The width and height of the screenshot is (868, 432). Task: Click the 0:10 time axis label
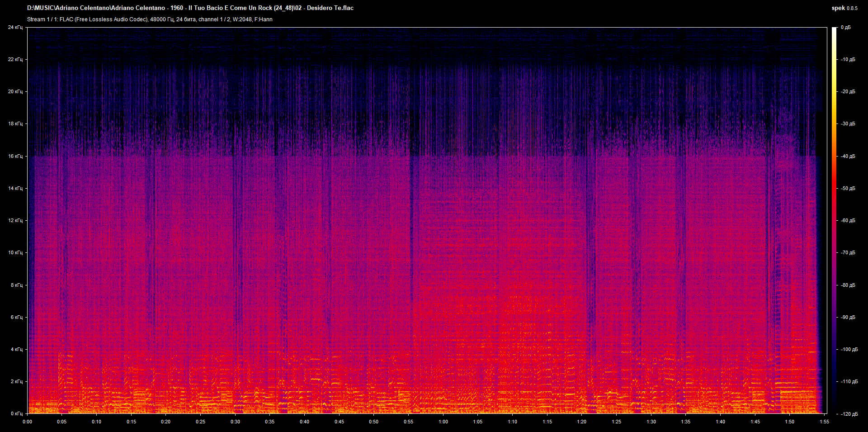click(x=97, y=422)
